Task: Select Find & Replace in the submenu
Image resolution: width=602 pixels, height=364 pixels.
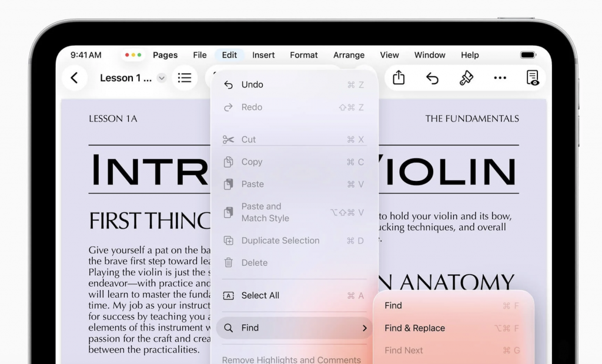Action: coord(414,328)
